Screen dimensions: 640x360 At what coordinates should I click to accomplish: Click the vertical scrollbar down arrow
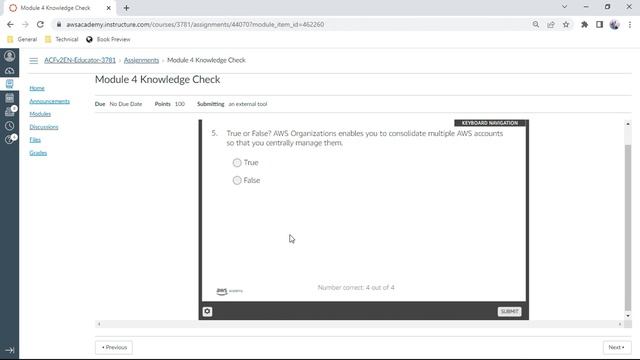tap(628, 316)
